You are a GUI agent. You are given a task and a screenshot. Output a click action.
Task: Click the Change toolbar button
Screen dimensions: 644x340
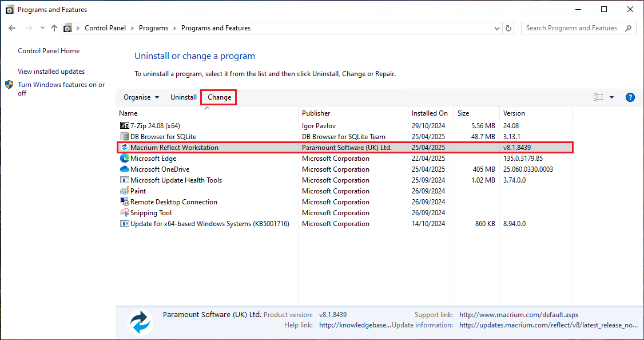[x=219, y=97]
